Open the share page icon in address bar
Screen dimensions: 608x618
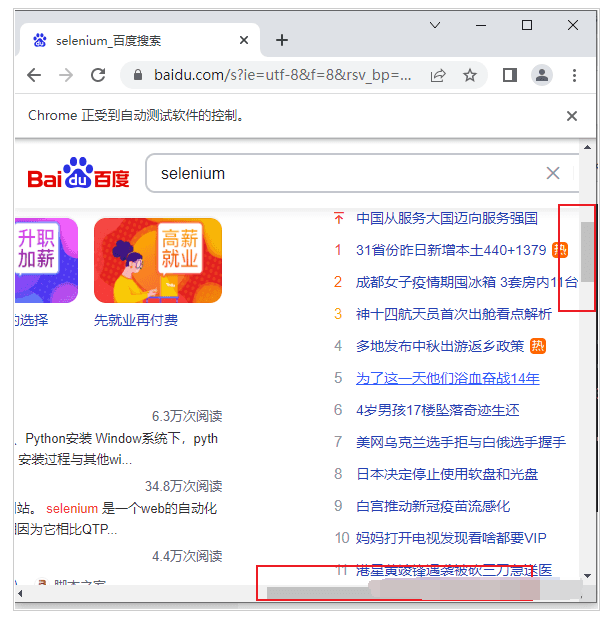click(x=438, y=75)
